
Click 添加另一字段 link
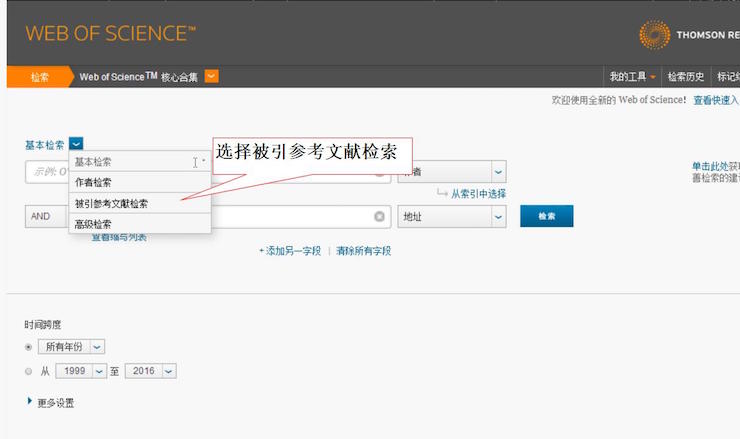click(x=290, y=251)
